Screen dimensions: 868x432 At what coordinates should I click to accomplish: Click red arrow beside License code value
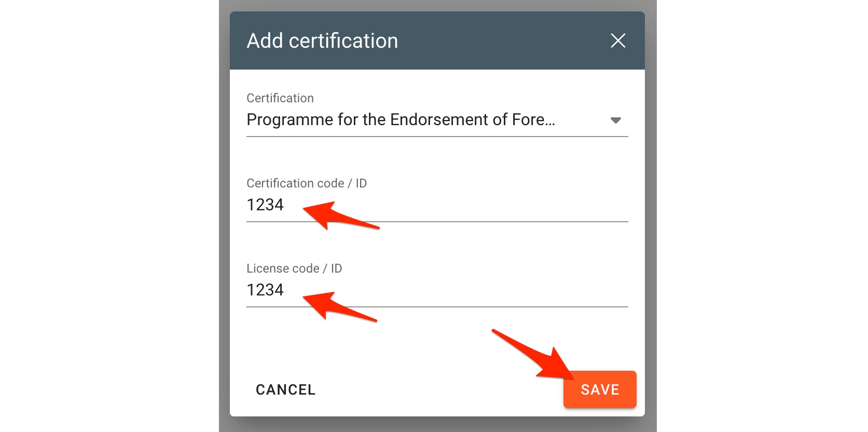pos(336,306)
